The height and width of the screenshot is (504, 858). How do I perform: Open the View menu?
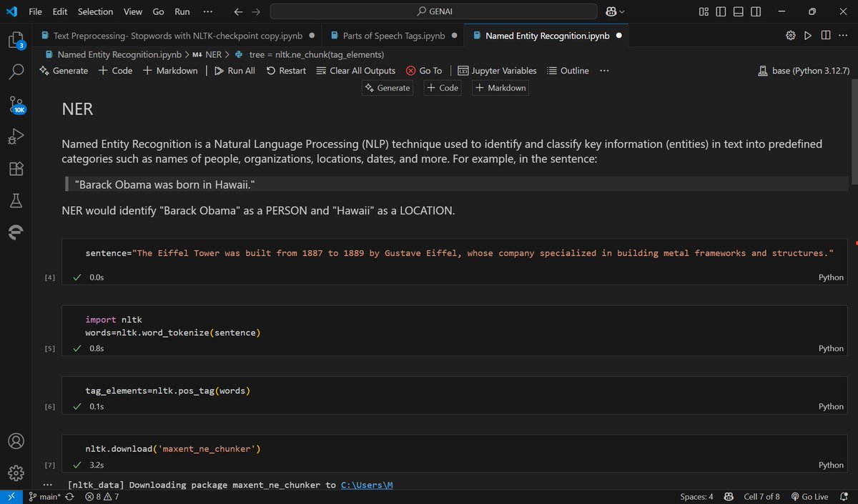132,11
